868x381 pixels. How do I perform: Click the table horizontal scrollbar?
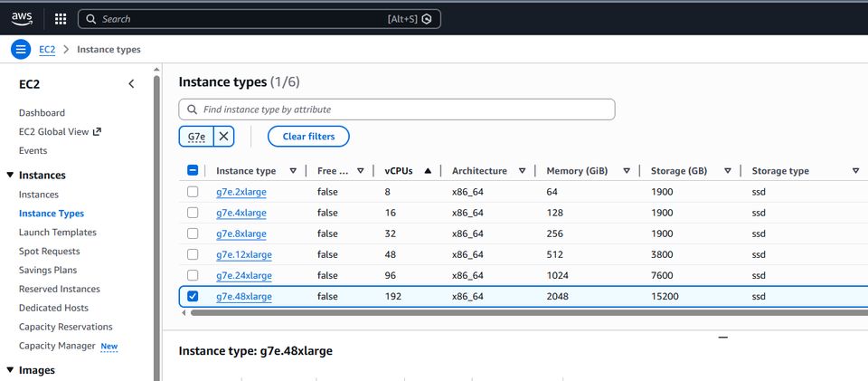click(x=524, y=313)
